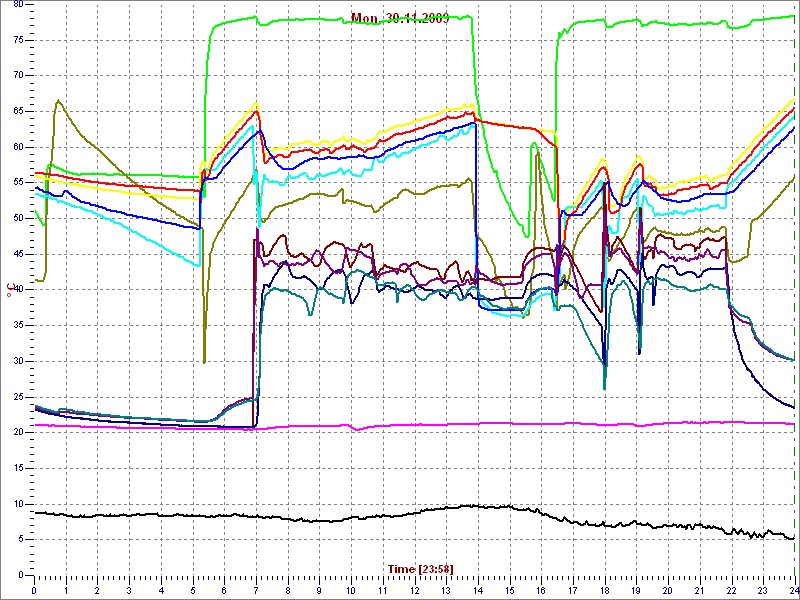Select the 50 temperature axis label
800x600 pixels.
(x=18, y=218)
